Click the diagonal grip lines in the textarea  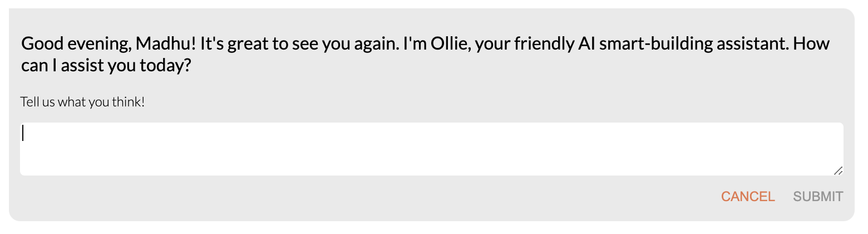point(839,170)
